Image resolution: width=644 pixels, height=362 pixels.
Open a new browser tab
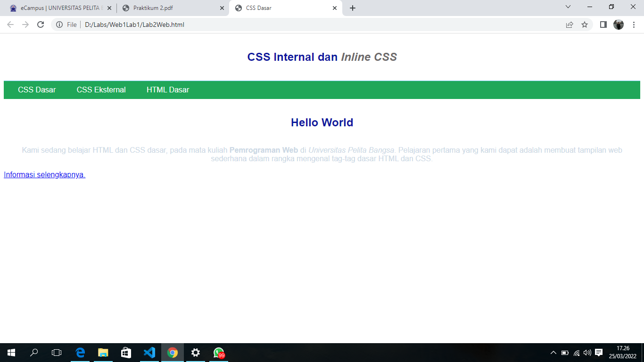point(353,8)
